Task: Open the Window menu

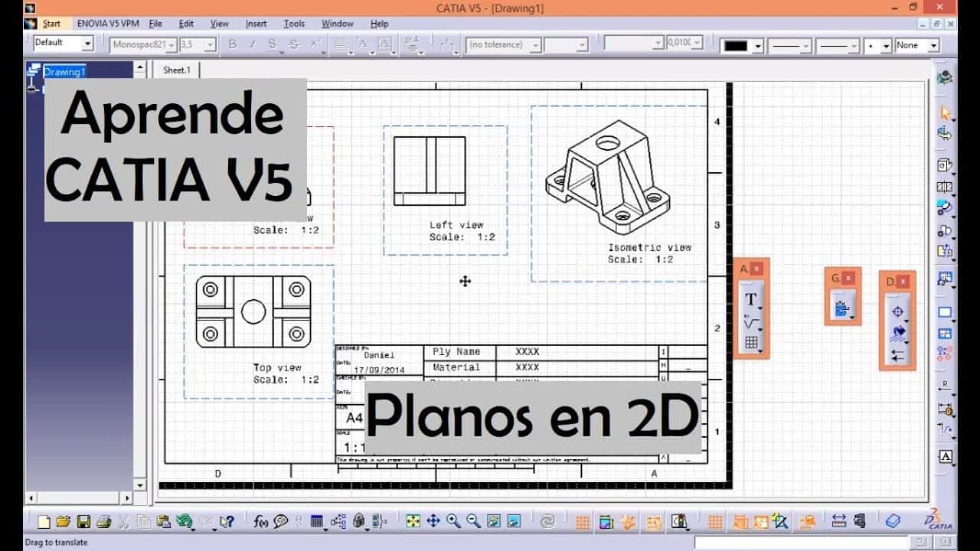Action: pyautogui.click(x=337, y=24)
